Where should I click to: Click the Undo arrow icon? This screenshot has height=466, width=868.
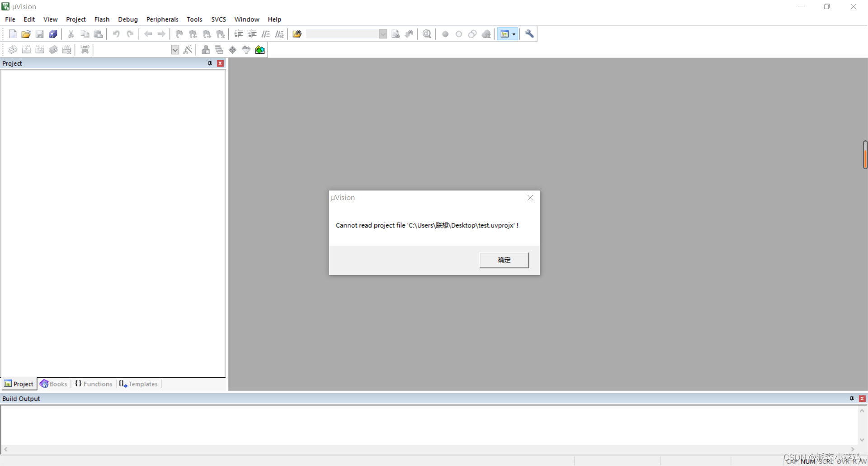(116, 34)
